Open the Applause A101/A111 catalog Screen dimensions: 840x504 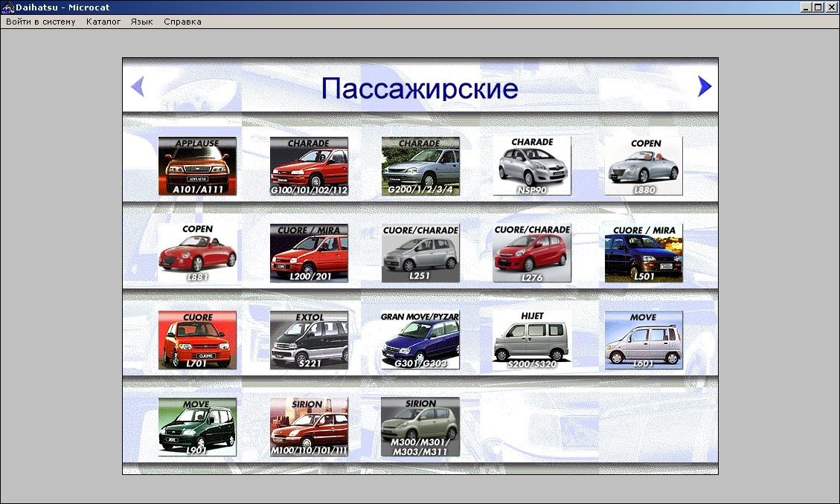pyautogui.click(x=197, y=166)
